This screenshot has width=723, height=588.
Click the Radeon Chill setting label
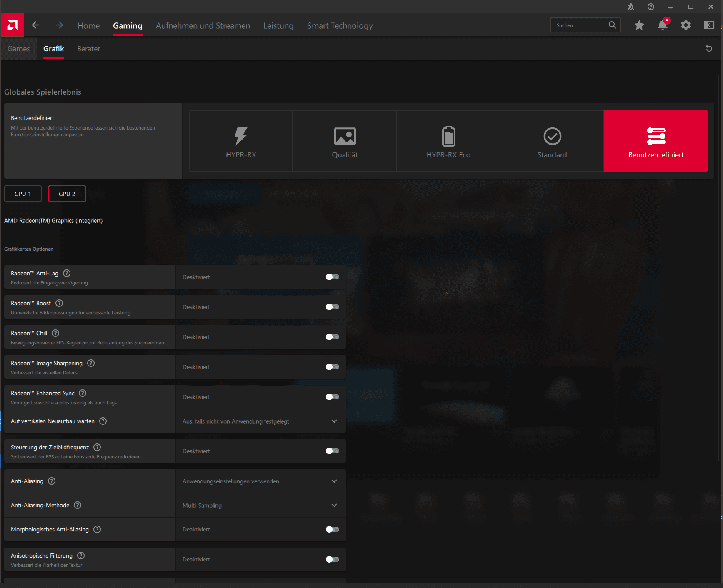coord(29,333)
